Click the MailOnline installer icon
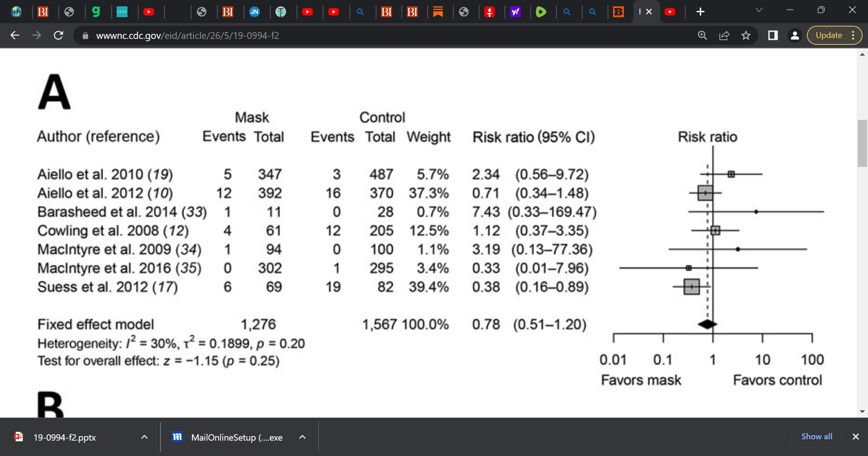Viewport: 868px width, 456px height. 177,437
